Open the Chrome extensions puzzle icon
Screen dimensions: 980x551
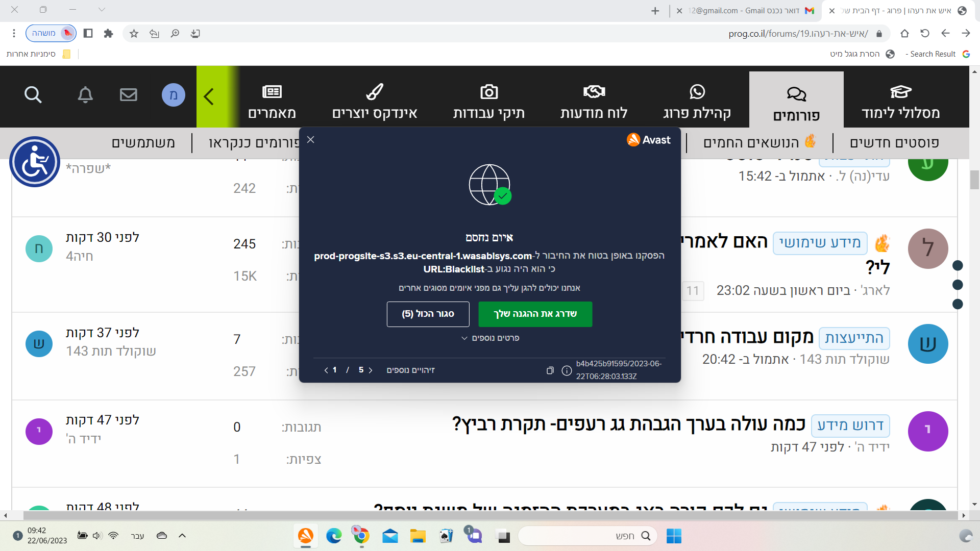[108, 34]
